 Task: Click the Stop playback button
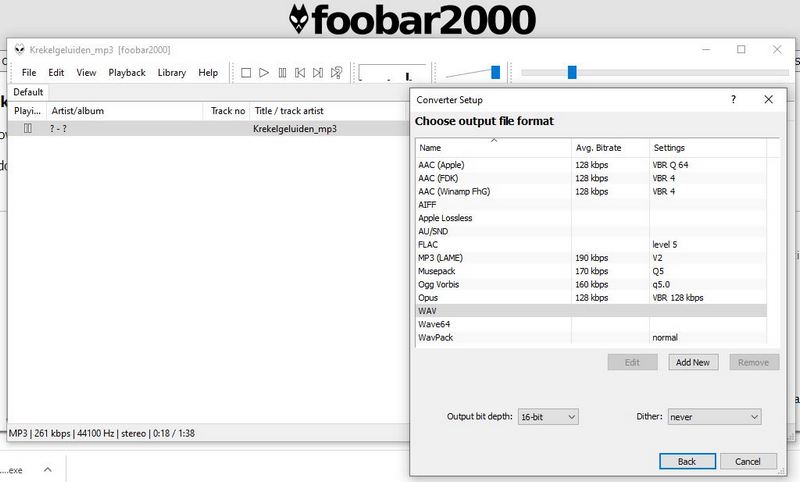[246, 73]
